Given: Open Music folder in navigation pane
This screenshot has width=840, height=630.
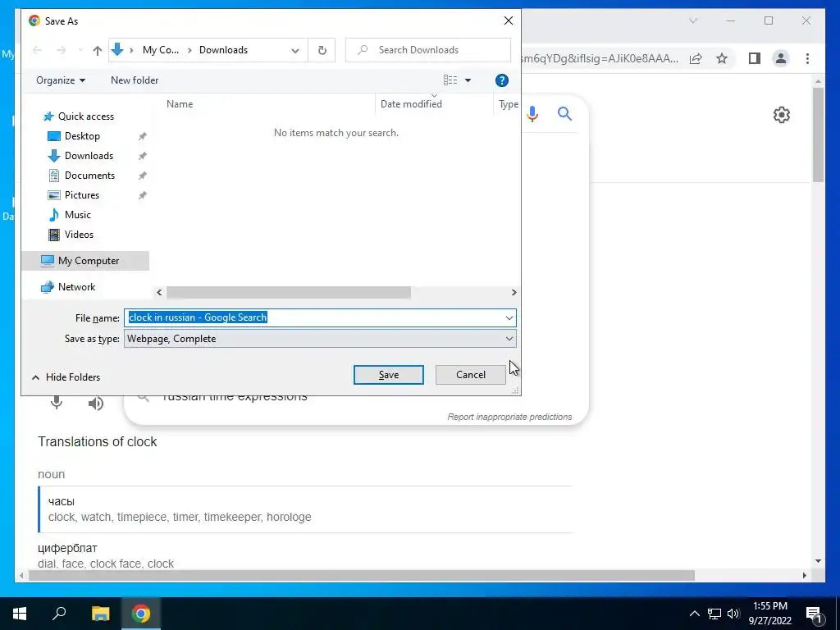Looking at the screenshot, I should (x=78, y=215).
